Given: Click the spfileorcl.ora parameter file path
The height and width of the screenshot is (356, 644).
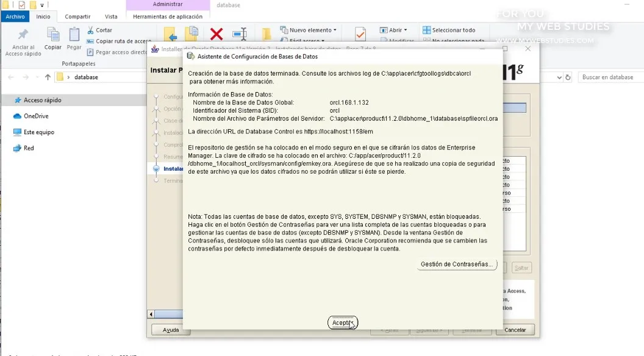Looking at the screenshot, I should tap(413, 119).
